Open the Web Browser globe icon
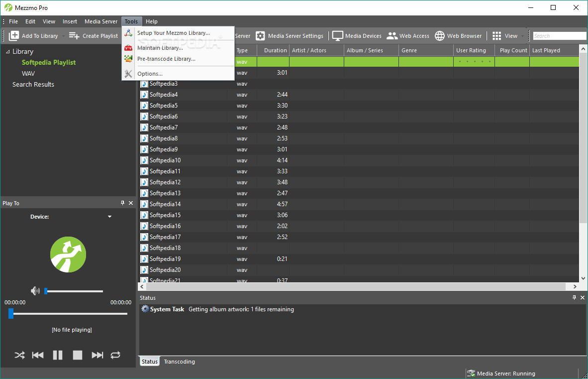588x379 pixels. [439, 36]
